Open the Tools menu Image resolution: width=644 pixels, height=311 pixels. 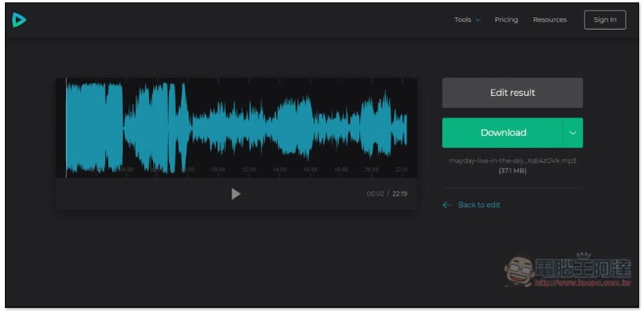pyautogui.click(x=467, y=19)
